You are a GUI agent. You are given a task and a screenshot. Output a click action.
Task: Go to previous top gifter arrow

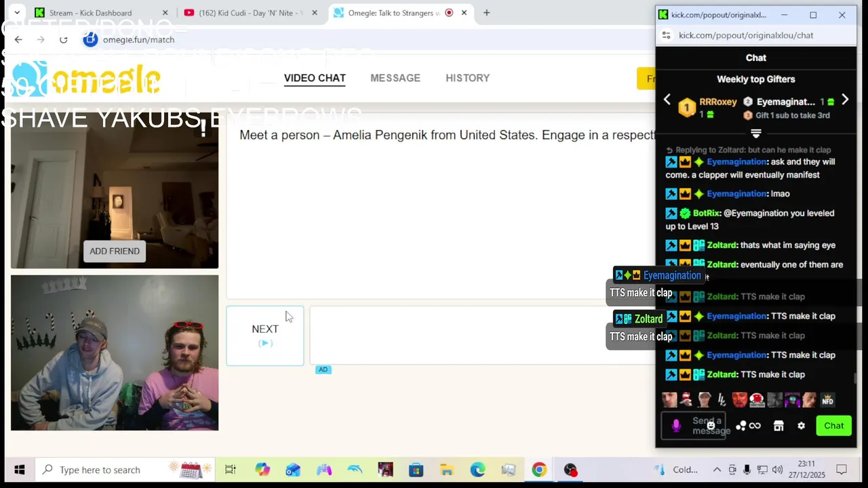point(667,100)
